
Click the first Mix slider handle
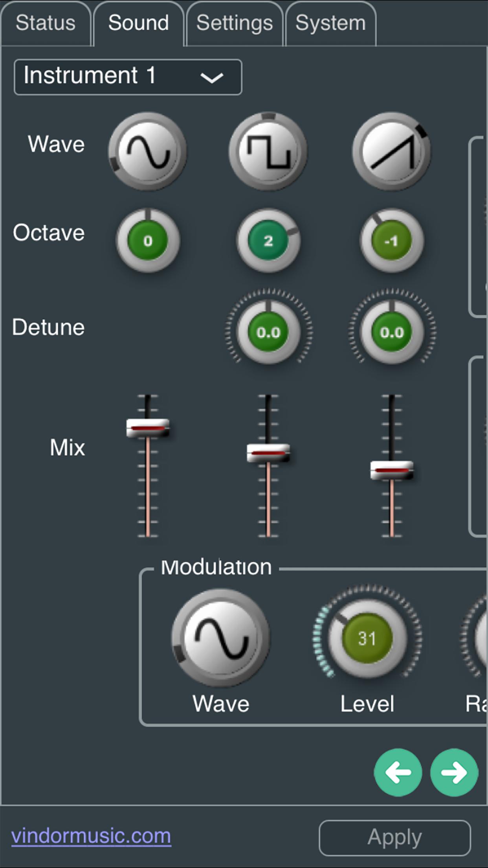[x=148, y=428]
